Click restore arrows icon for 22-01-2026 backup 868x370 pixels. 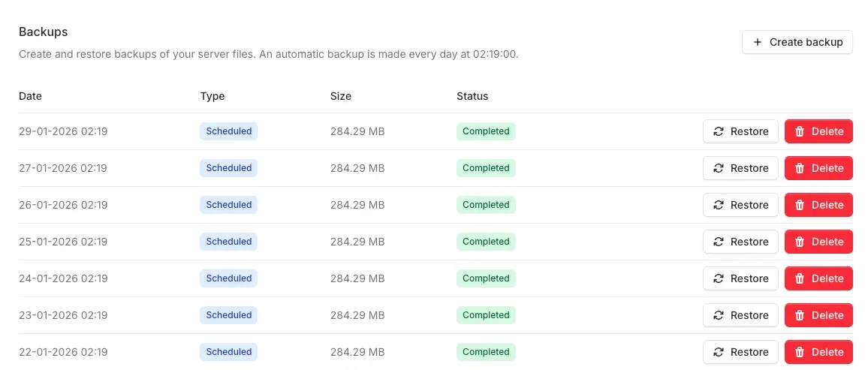[x=719, y=352]
